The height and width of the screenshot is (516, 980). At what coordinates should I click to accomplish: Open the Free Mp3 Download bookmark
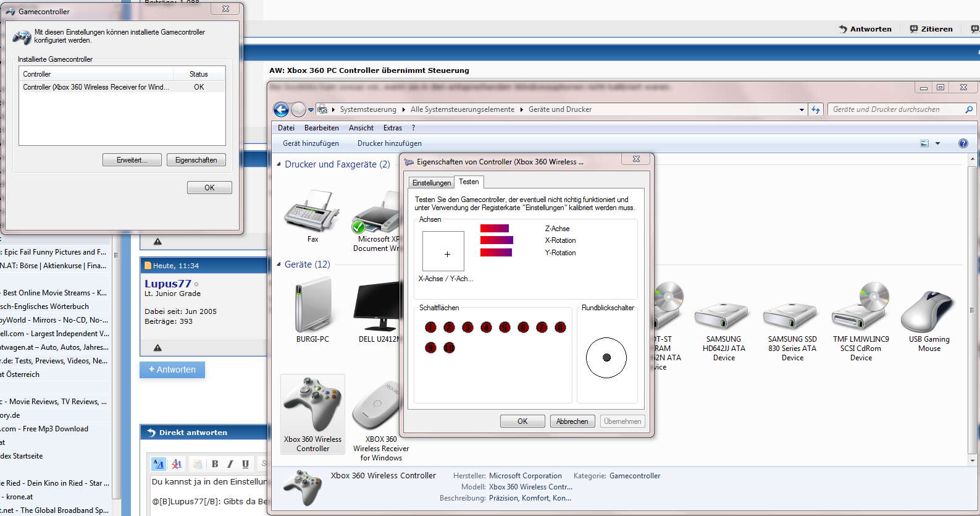click(44, 429)
